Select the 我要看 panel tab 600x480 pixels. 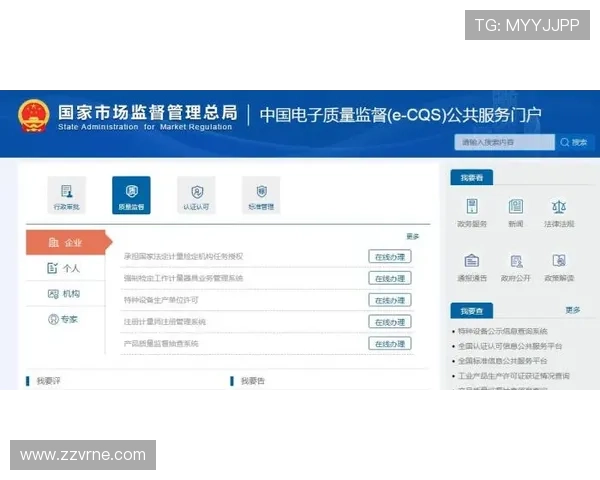point(471,178)
